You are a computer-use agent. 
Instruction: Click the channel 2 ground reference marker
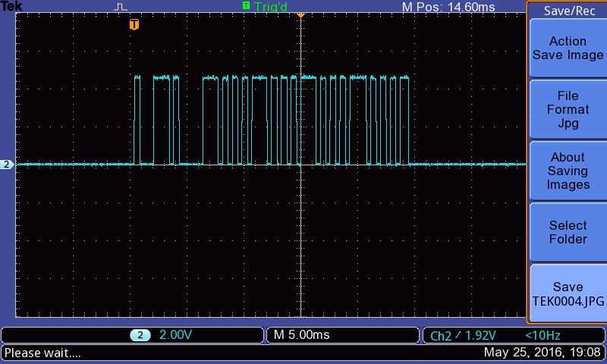pyautogui.click(x=7, y=165)
